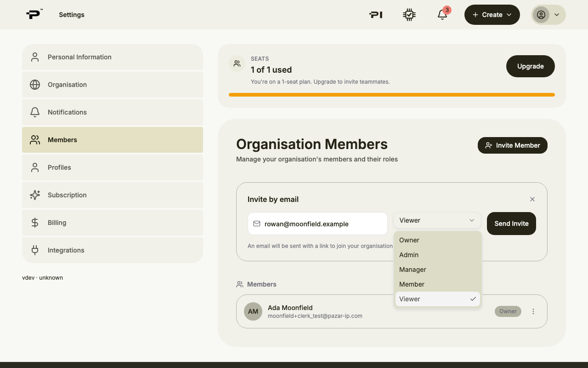Select Admin from the role list

[x=437, y=255]
